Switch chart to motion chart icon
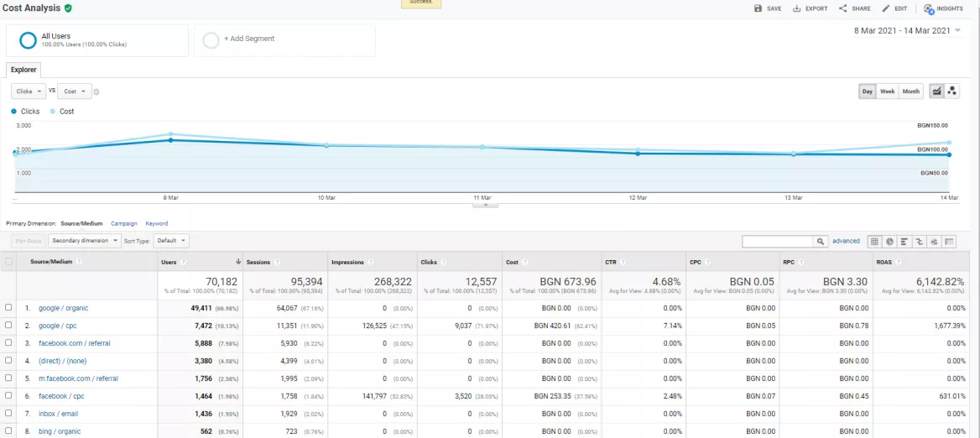Viewport: 980px width, 438px height. point(951,91)
